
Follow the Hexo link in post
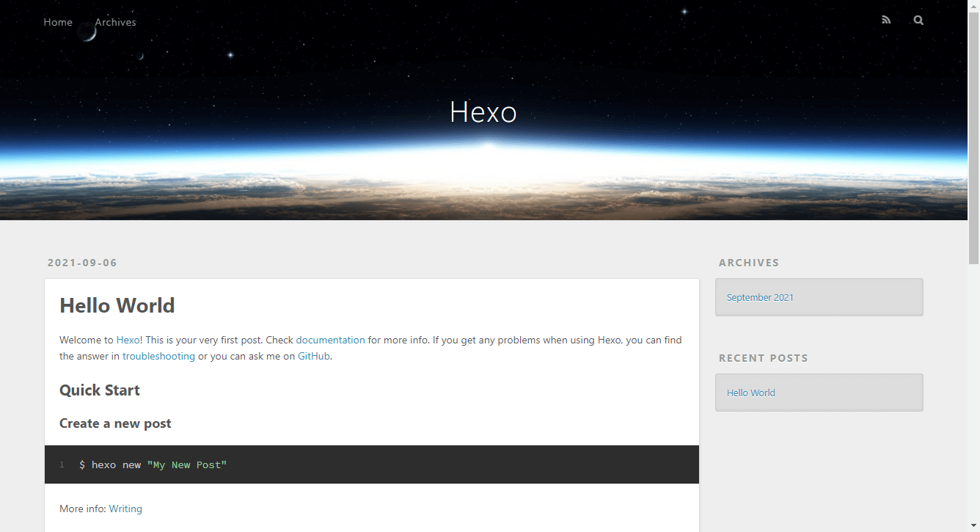click(128, 340)
